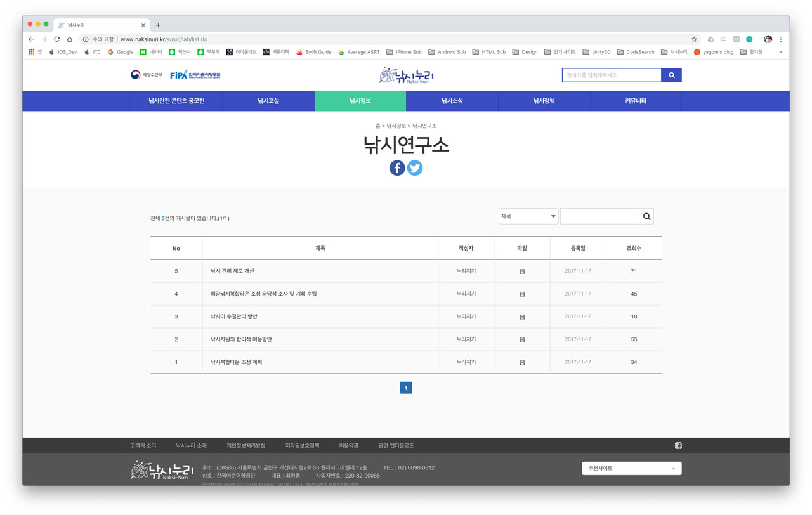Open the footer Facebook icon
Screen dimensions: 812x515
(678, 446)
